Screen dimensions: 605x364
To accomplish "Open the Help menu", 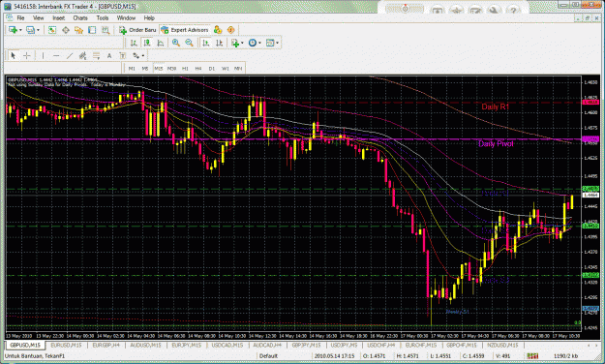I will point(149,17).
